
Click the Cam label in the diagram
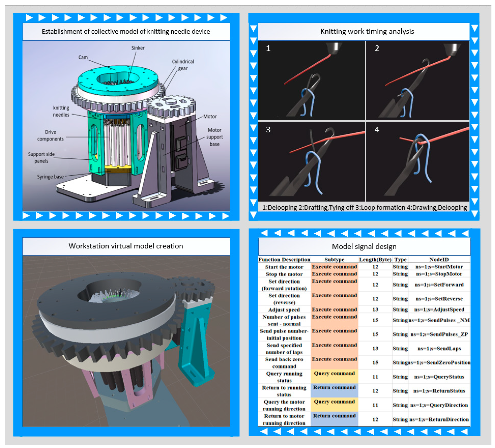click(83, 57)
